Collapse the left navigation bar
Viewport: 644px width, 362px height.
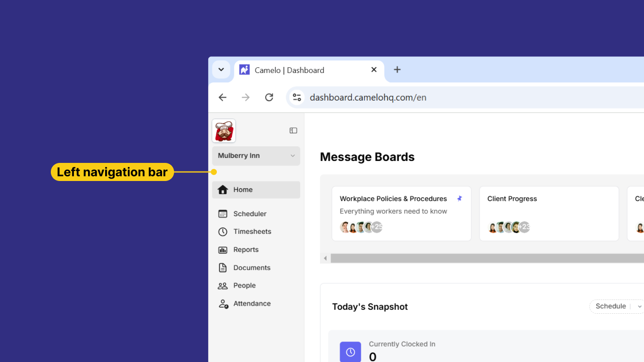(x=293, y=130)
